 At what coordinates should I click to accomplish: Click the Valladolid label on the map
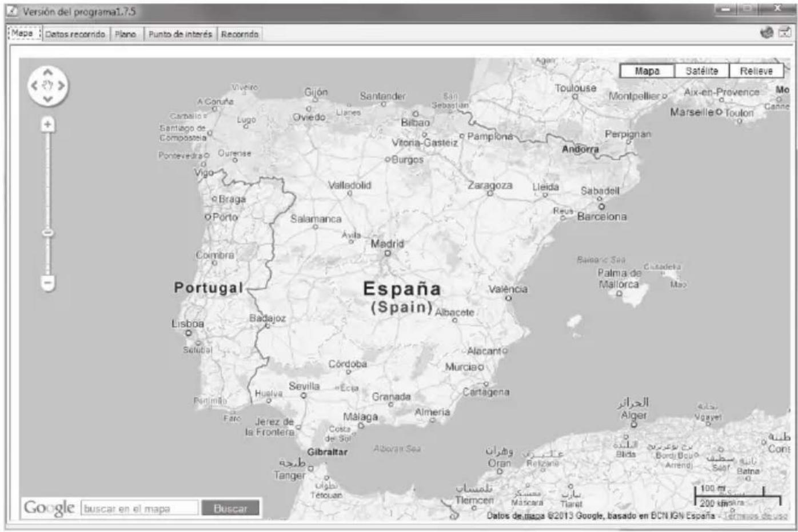click(x=349, y=185)
